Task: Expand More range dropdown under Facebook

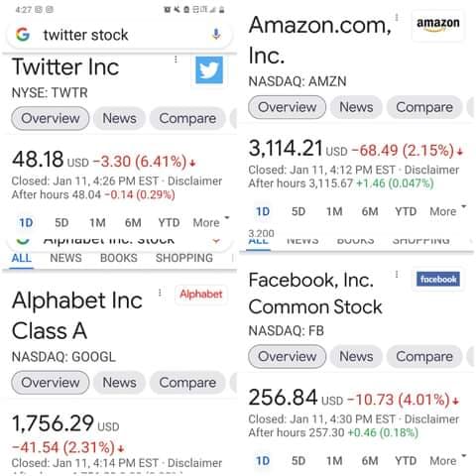Action: click(447, 460)
